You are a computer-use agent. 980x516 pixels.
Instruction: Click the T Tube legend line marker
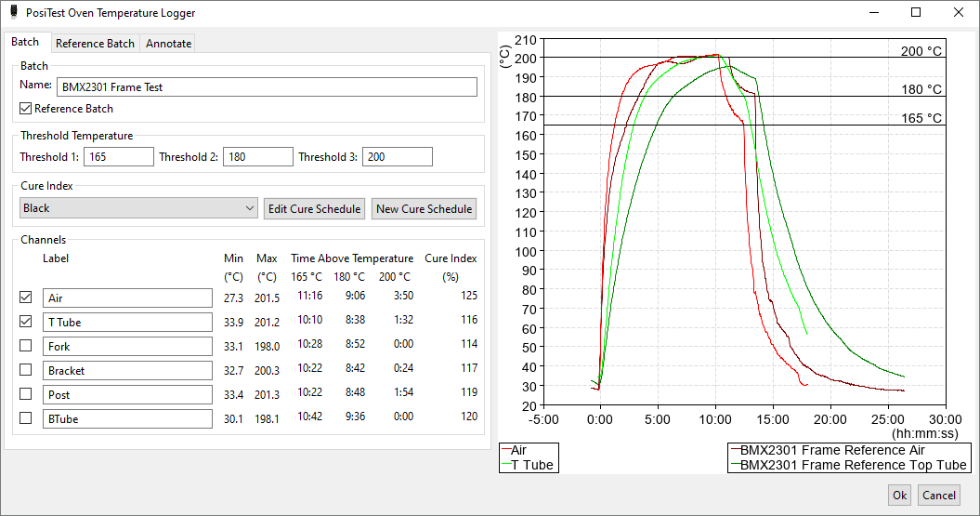[506, 466]
